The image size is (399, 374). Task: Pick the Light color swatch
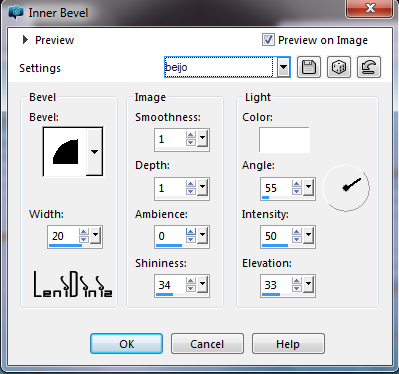click(x=284, y=140)
